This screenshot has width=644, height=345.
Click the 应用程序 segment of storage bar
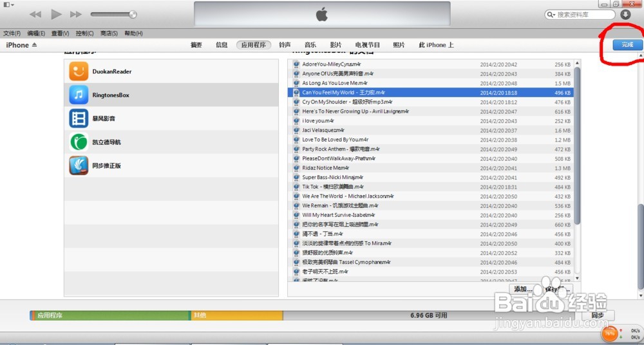click(x=111, y=315)
